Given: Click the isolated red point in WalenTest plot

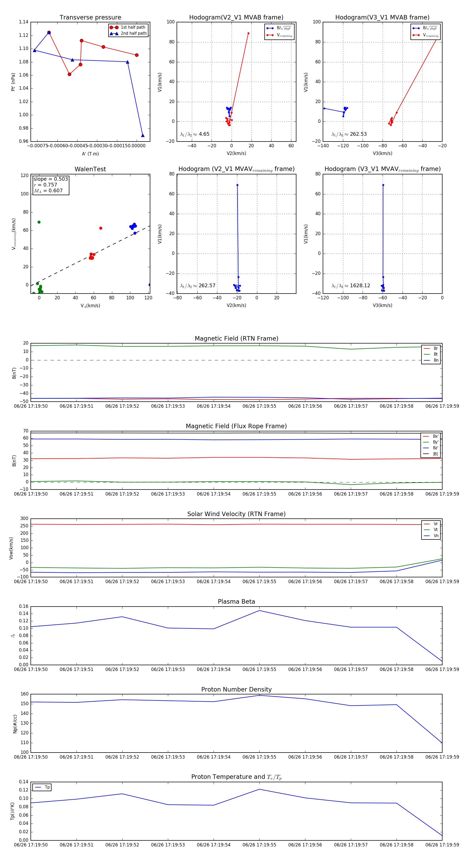Looking at the screenshot, I should pyautogui.click(x=101, y=228).
